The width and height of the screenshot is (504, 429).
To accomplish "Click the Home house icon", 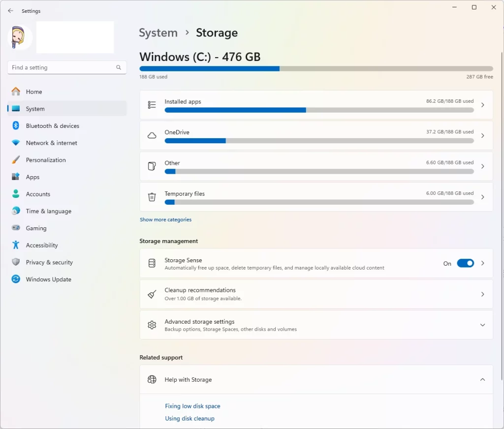I will pyautogui.click(x=16, y=92).
